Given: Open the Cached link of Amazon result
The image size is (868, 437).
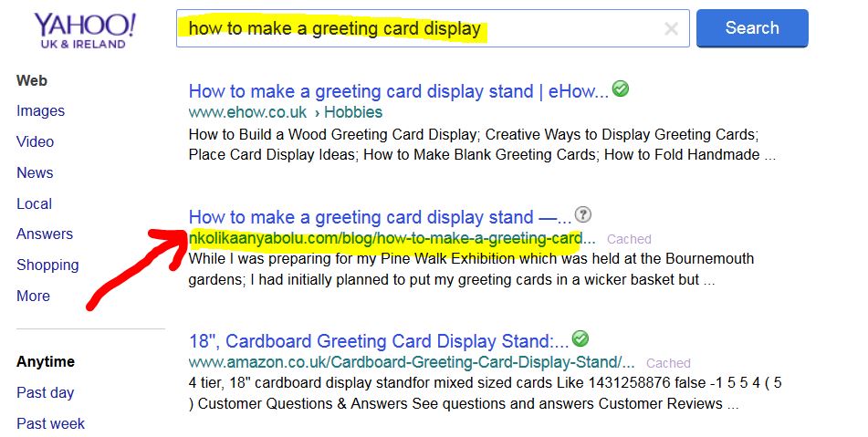Looking at the screenshot, I should (x=668, y=363).
